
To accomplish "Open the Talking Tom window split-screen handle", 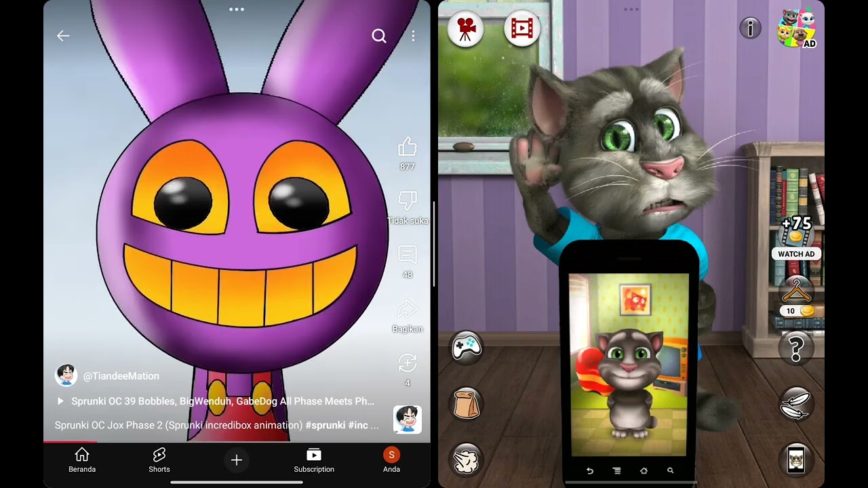I will point(631,9).
